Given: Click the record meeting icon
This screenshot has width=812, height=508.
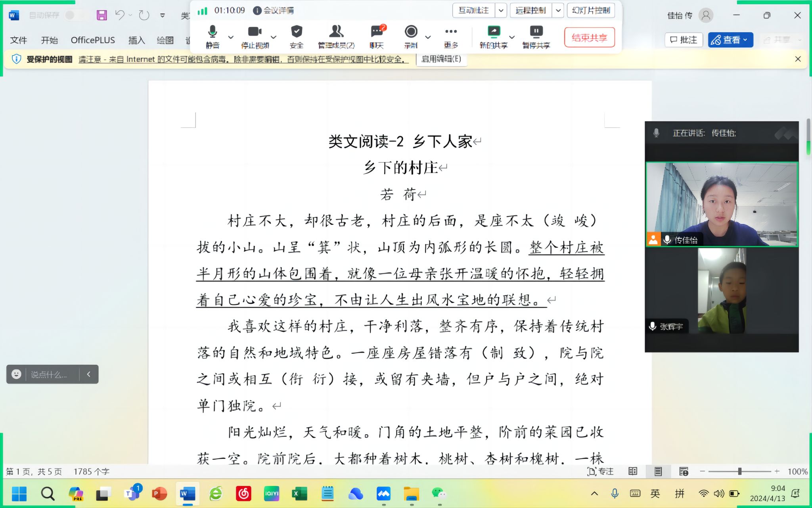Looking at the screenshot, I should [411, 32].
